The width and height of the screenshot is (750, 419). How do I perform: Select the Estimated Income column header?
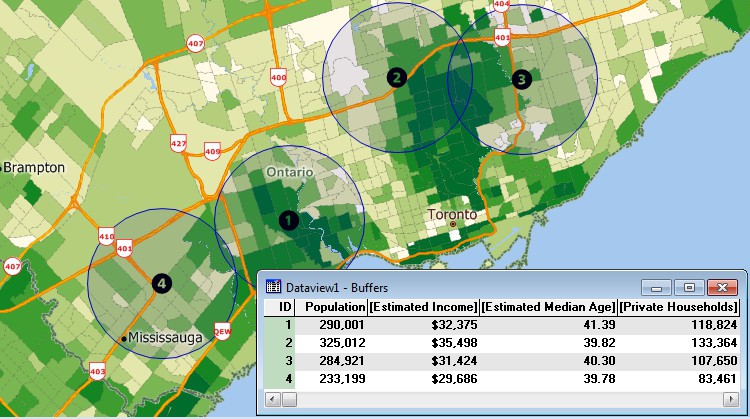click(x=424, y=307)
